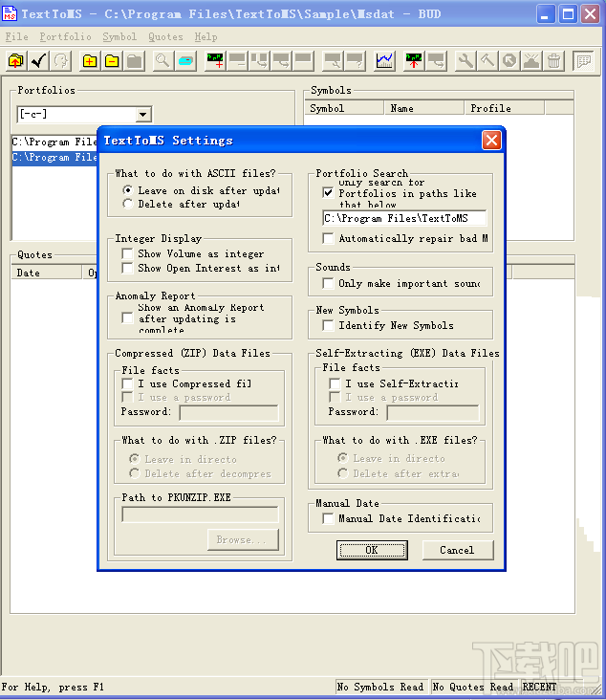The image size is (606, 700).
Task: Uncheck Only search for Portfolios in paths
Action: click(328, 193)
